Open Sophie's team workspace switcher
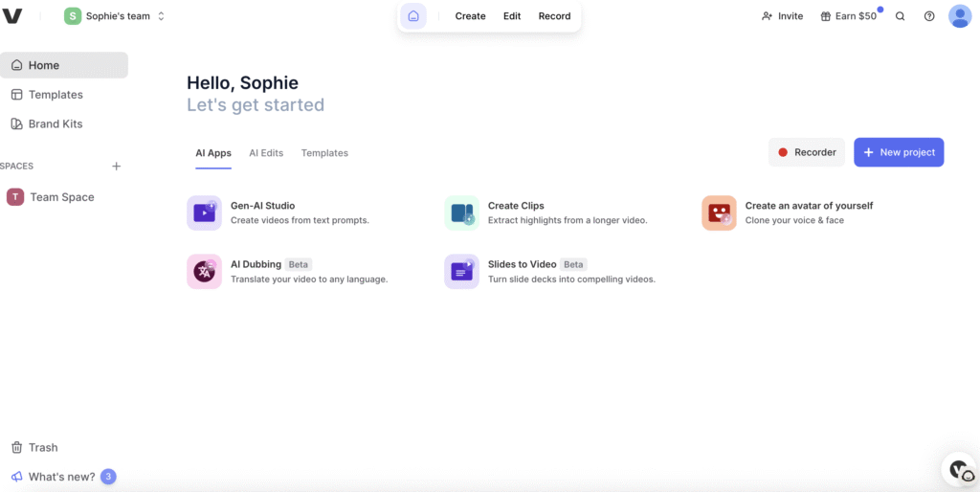The height and width of the screenshot is (492, 980). click(x=115, y=16)
